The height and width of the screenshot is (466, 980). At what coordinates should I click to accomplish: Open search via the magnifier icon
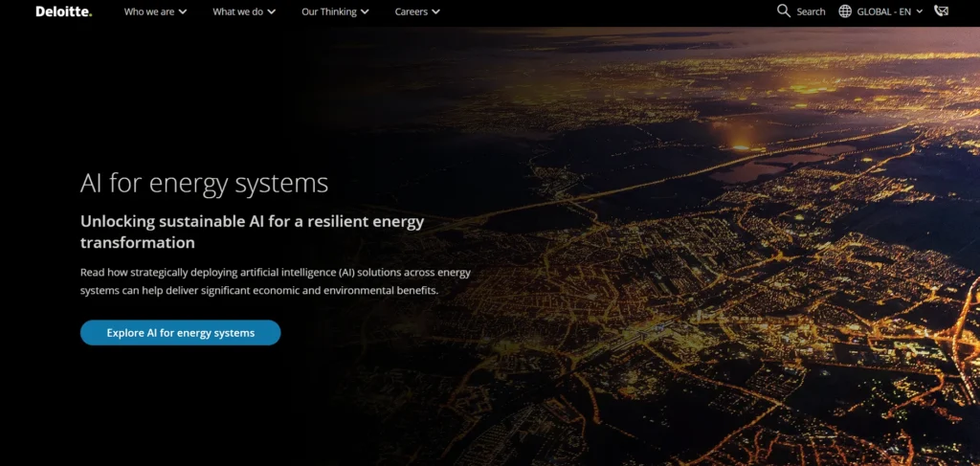pyautogui.click(x=784, y=11)
